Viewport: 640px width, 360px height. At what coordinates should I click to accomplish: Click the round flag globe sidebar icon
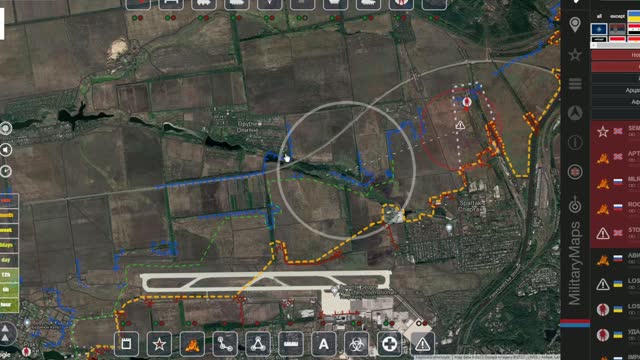(575, 172)
